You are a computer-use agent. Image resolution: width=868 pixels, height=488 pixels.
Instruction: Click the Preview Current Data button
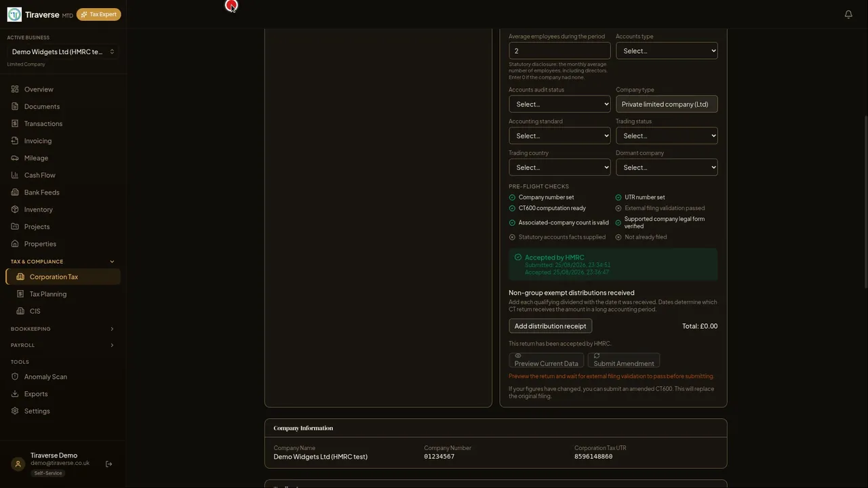click(x=546, y=360)
